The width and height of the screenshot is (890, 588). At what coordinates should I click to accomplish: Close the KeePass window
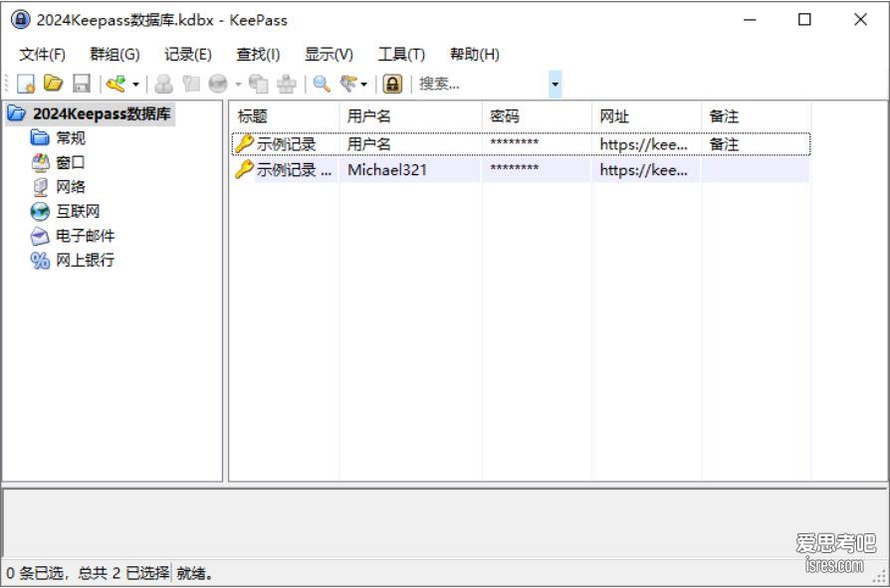860,20
